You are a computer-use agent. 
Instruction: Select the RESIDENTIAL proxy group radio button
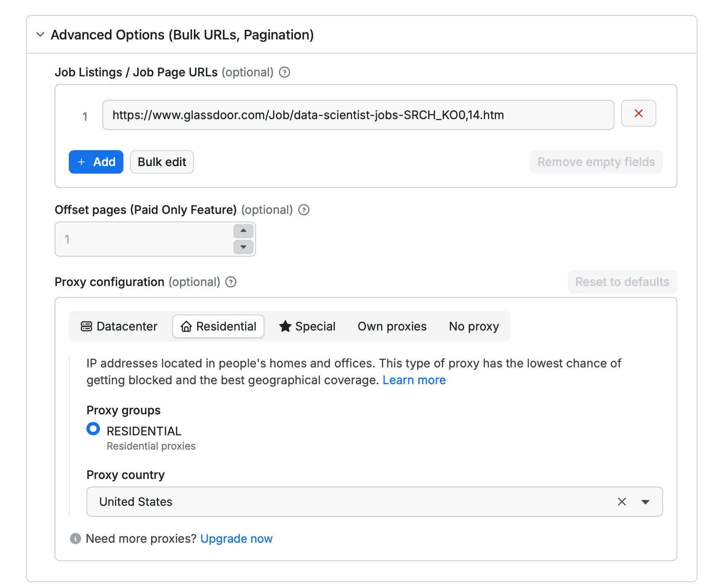[x=93, y=429]
